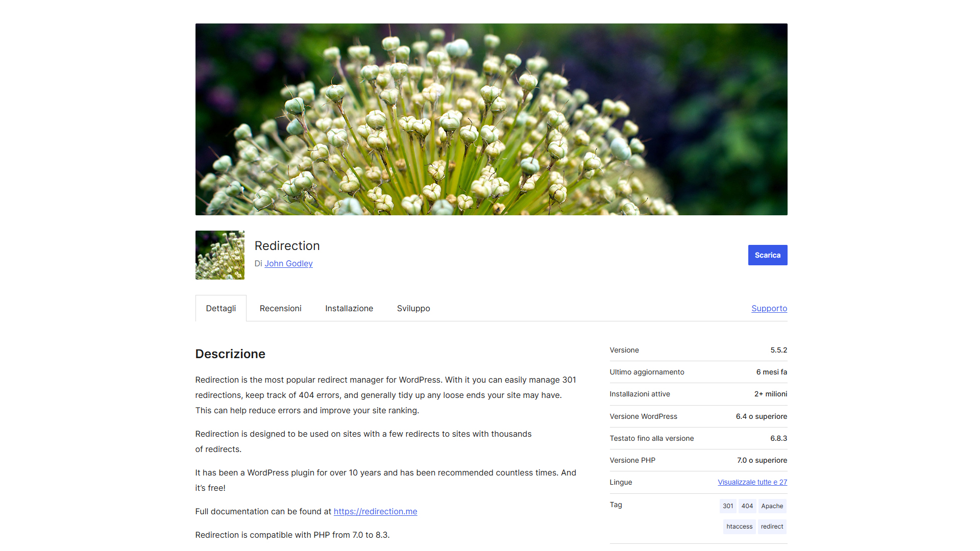Click the Redirection plugin icon thumbnail
The image size is (980, 551).
pos(219,255)
